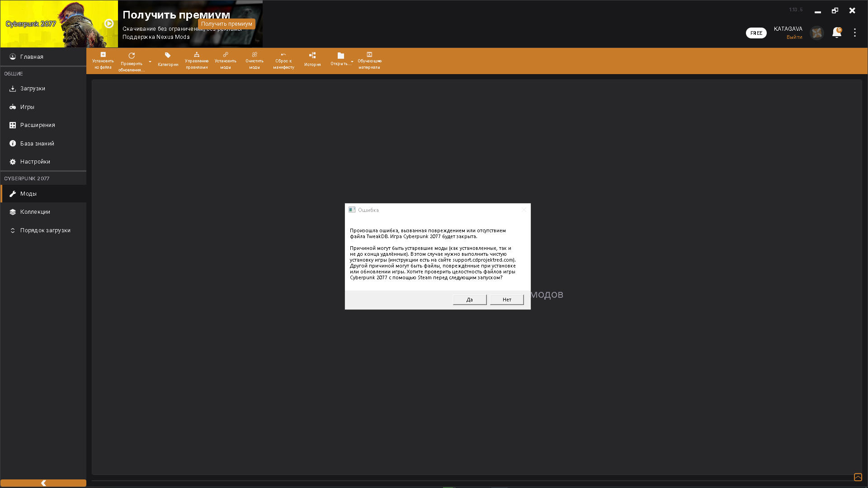Open 'Игры' in the sidebar

[x=43, y=107]
